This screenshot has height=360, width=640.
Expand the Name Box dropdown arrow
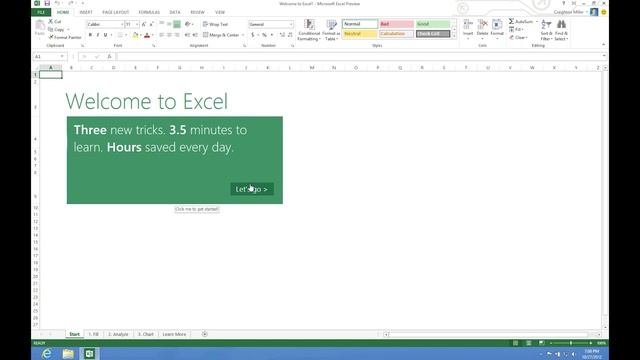click(62, 57)
